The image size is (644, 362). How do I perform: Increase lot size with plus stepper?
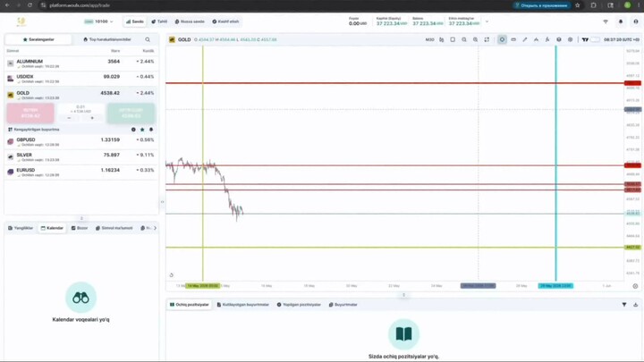pyautogui.click(x=92, y=118)
